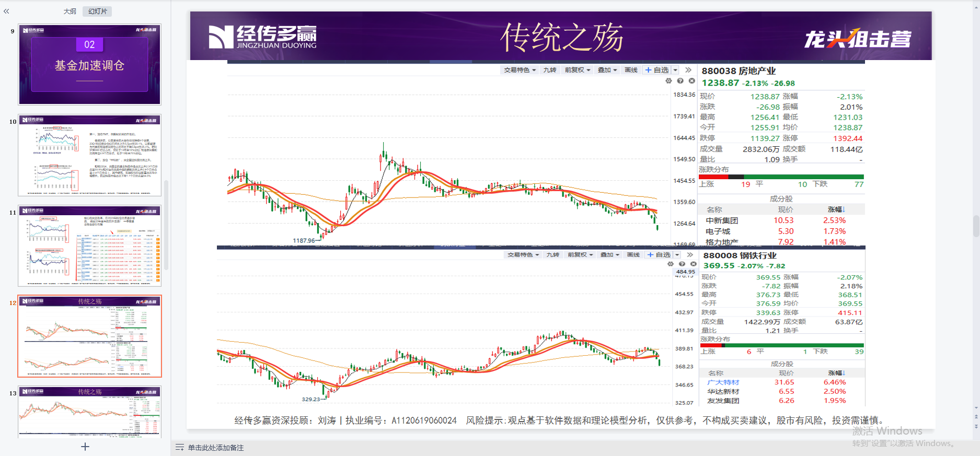Click the main editor vertical scrollbar thumb
This screenshot has height=456, width=980.
[x=976, y=226]
